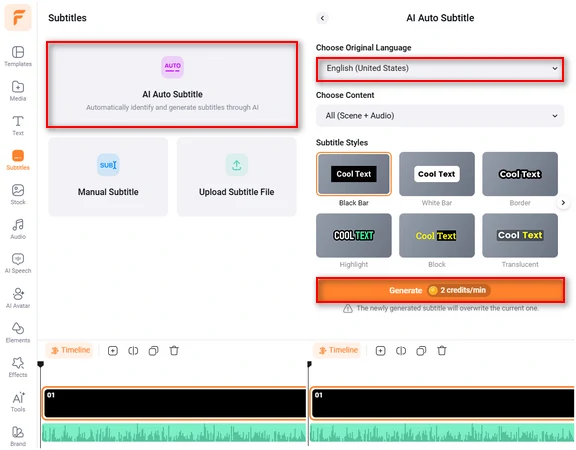The width and height of the screenshot is (576, 450).
Task: Select the Subtitles sidebar item
Action: [x=18, y=160]
